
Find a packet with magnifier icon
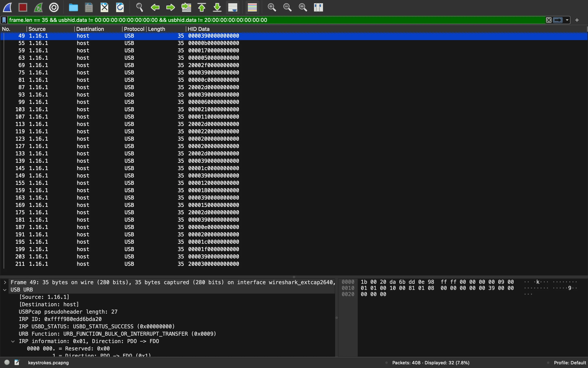click(x=139, y=7)
